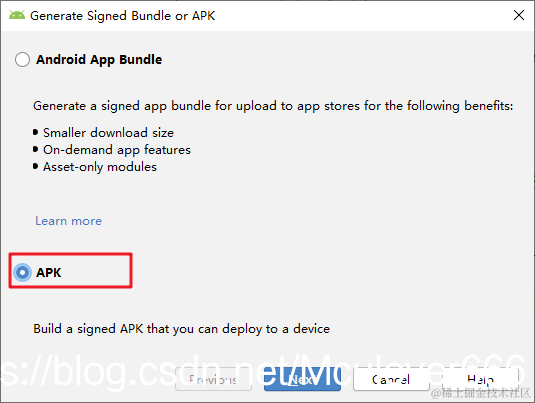Screen dimensions: 535x403
Task: Open Help for this dialog
Action: tap(480, 379)
